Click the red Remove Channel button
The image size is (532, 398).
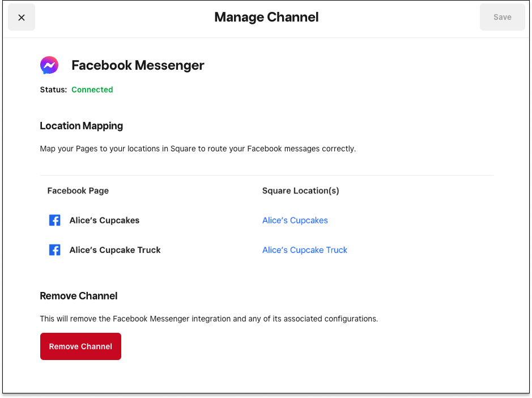(80, 346)
